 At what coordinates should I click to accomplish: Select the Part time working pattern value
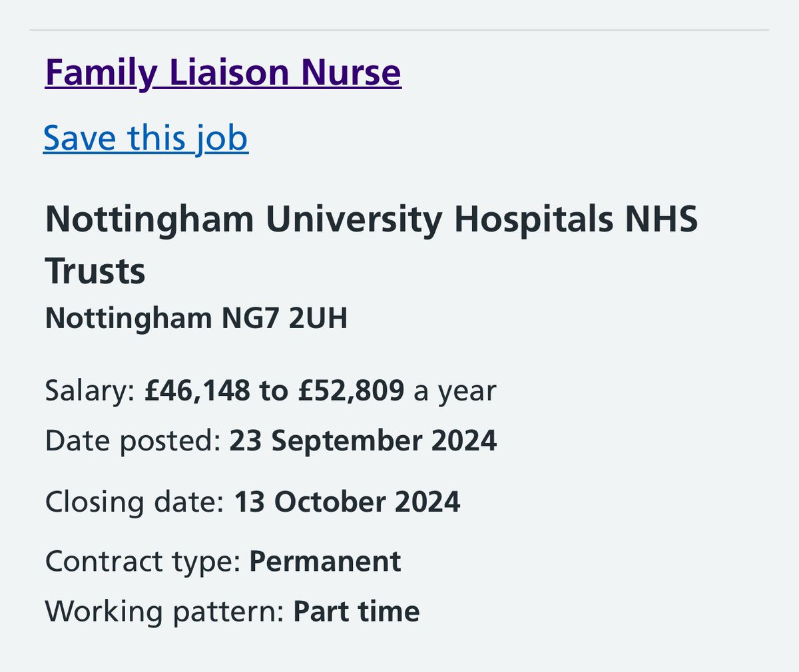356,612
